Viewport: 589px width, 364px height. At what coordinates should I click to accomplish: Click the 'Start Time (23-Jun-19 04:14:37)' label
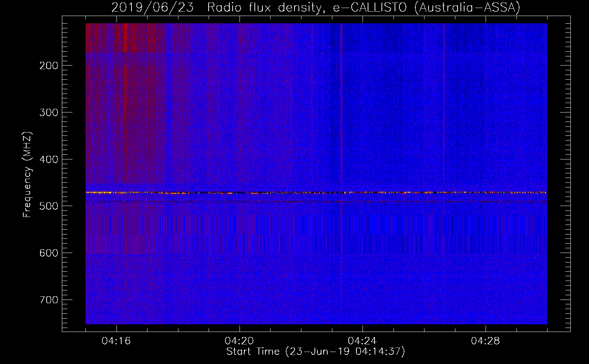click(x=316, y=352)
